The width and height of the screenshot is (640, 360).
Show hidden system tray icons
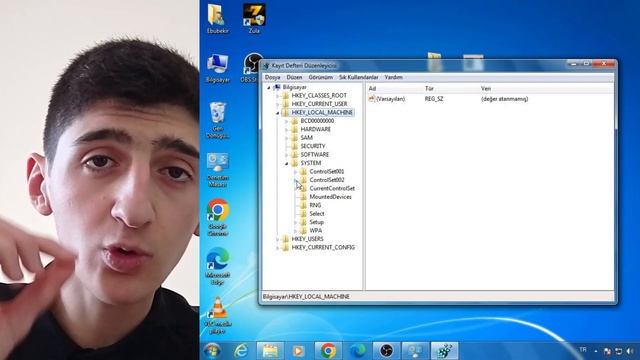point(596,351)
